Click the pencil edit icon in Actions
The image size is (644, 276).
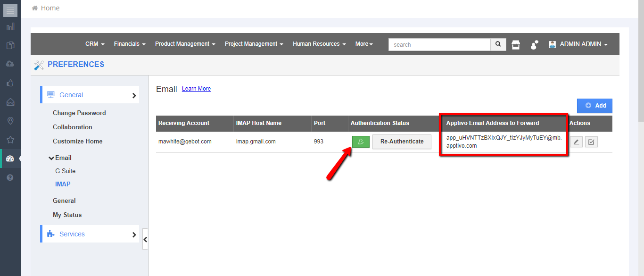tap(576, 142)
